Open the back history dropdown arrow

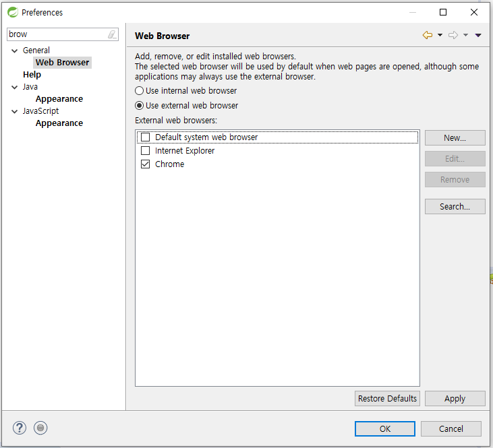440,35
